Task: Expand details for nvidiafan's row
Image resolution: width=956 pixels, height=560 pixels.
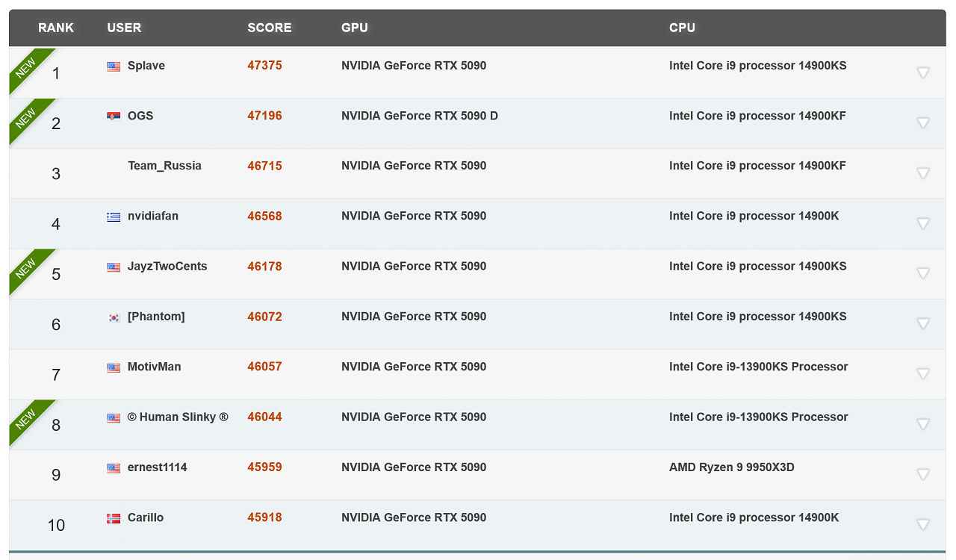Action: pyautogui.click(x=923, y=223)
